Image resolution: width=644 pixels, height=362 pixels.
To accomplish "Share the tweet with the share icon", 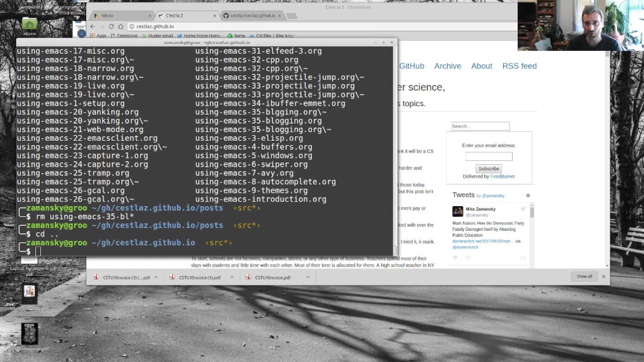I will click(468, 258).
